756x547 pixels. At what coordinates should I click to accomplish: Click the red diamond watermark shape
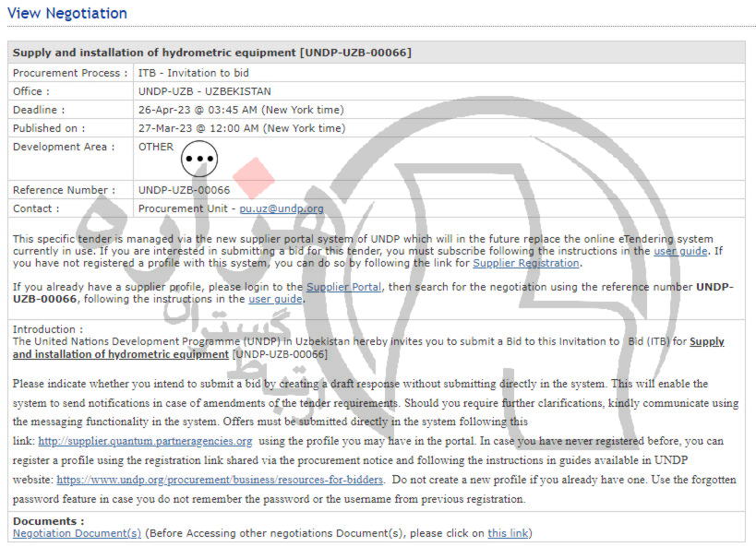(253, 178)
